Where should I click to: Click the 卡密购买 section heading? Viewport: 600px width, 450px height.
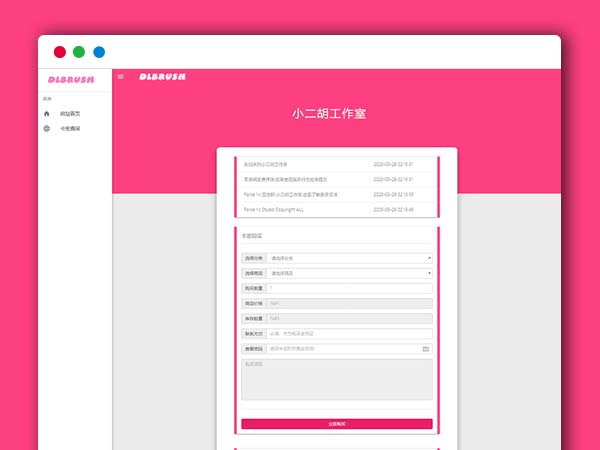[x=252, y=236]
